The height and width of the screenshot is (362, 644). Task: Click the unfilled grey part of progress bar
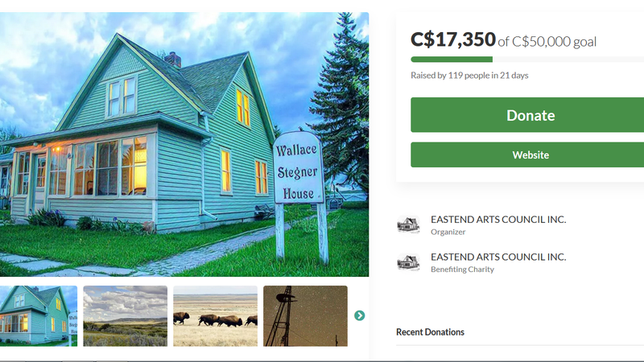click(568, 60)
